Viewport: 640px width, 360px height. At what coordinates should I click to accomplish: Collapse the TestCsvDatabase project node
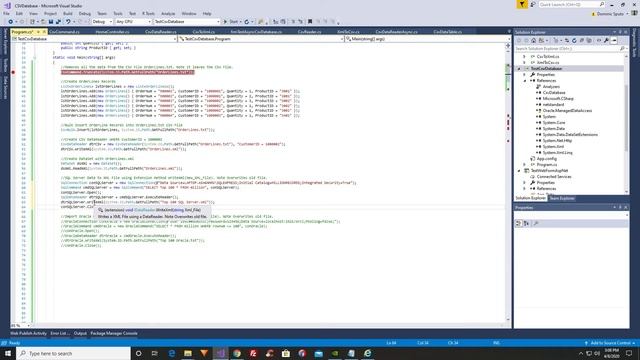[519, 69]
